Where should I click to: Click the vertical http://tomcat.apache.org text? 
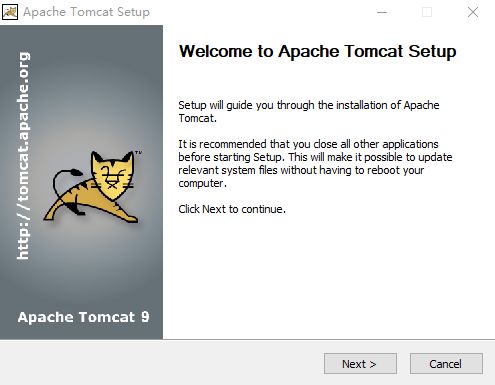(x=23, y=156)
